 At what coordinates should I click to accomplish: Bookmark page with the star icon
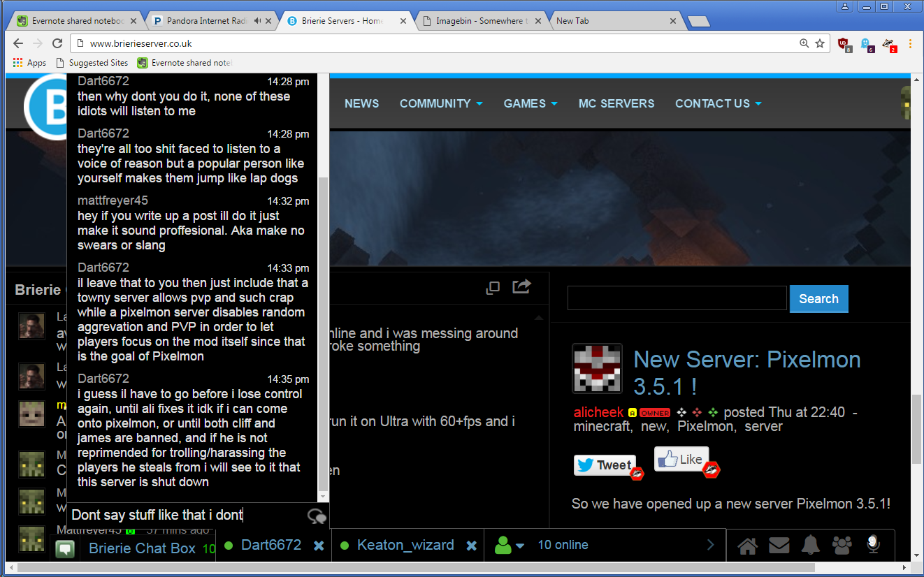coord(820,43)
